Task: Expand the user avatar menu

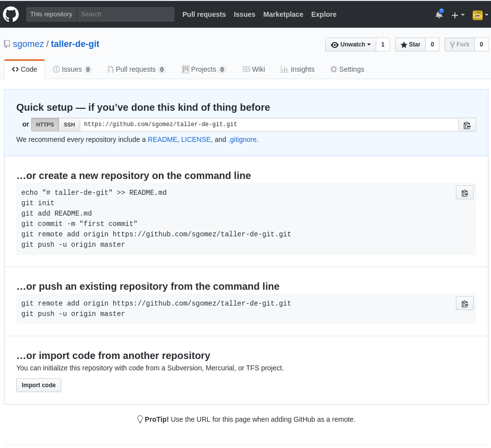Action: 480,15
